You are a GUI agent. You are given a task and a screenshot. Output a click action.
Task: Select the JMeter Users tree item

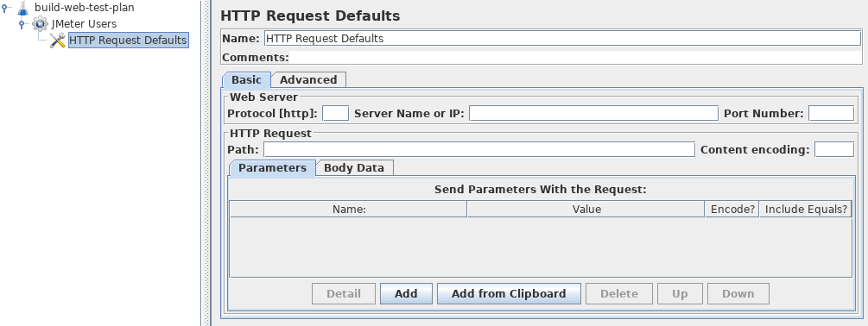pyautogui.click(x=84, y=24)
